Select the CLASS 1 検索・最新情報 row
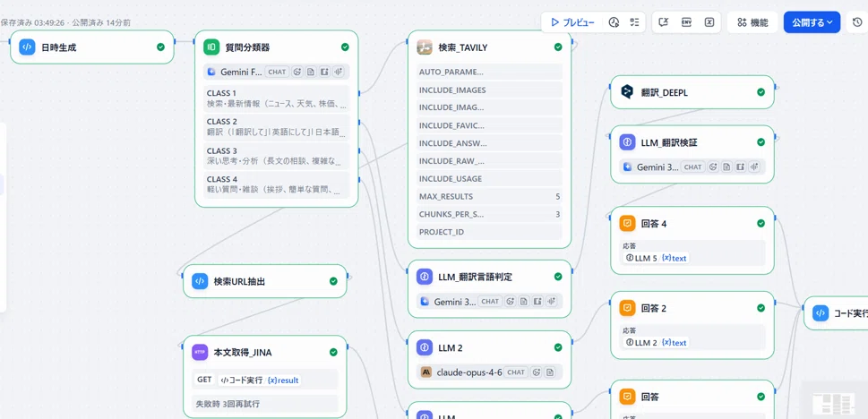The height and width of the screenshot is (419, 868). pos(277,98)
